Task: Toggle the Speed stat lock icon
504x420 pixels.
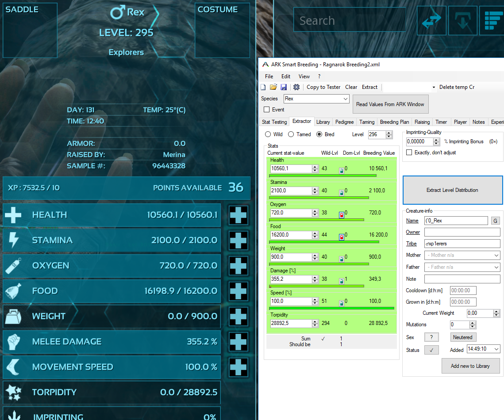Action: click(341, 303)
